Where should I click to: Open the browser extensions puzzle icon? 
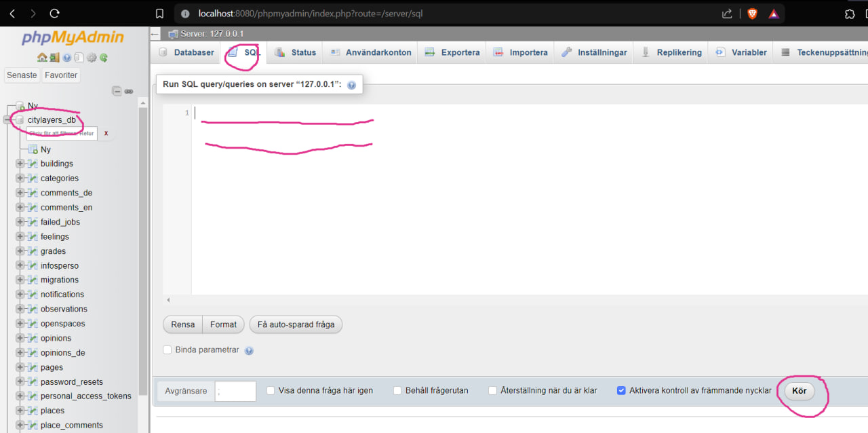[850, 14]
